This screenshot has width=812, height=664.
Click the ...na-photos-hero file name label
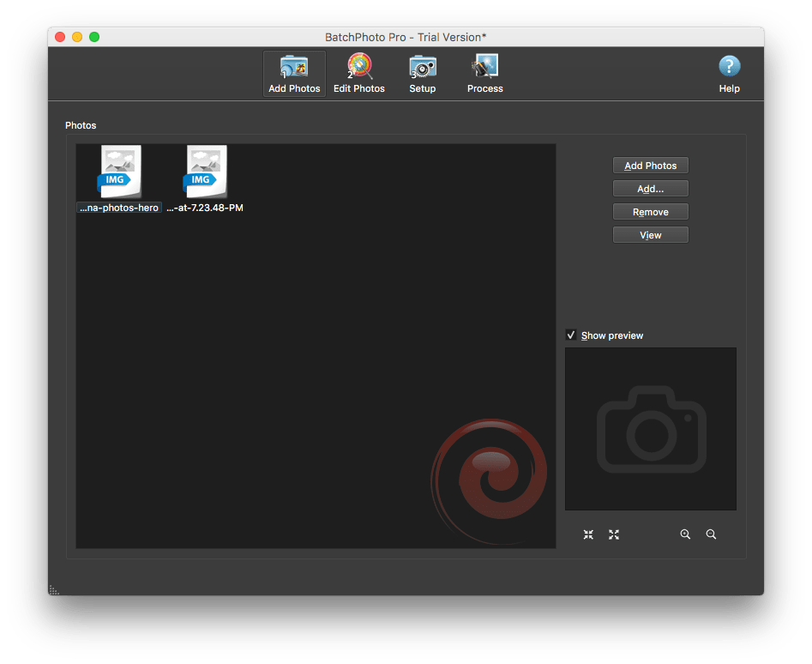(x=119, y=208)
